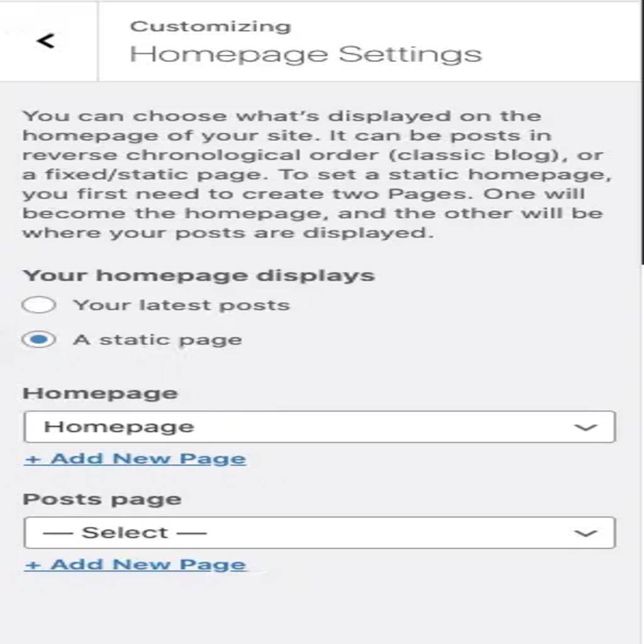
Task: Add New Page link below Posts page
Action: coord(135,565)
